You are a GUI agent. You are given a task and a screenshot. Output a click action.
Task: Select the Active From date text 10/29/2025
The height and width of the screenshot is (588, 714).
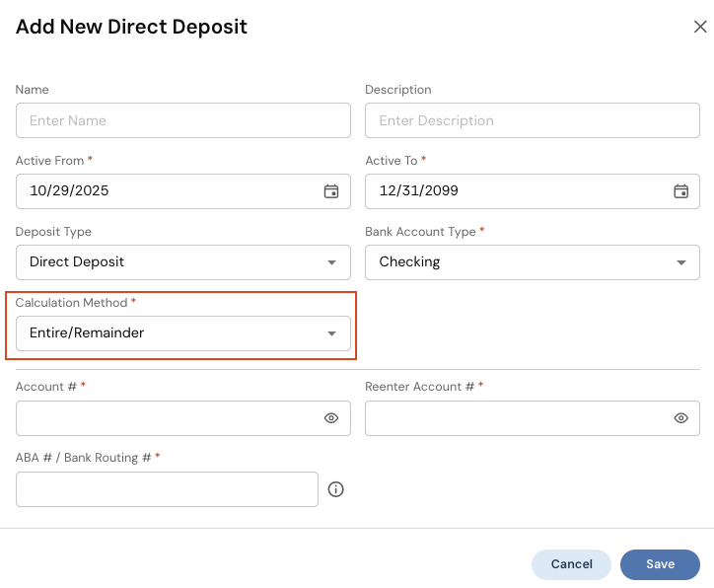point(69,191)
